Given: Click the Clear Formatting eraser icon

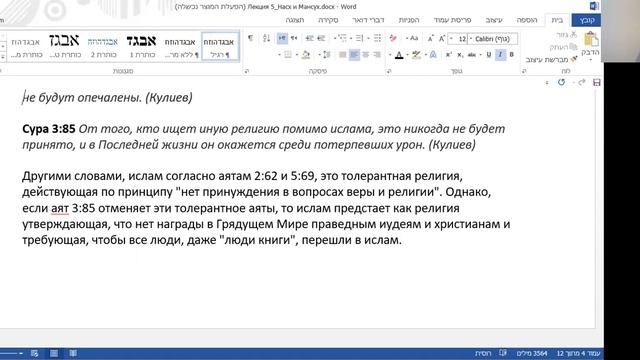Looking at the screenshot, I should (393, 38).
